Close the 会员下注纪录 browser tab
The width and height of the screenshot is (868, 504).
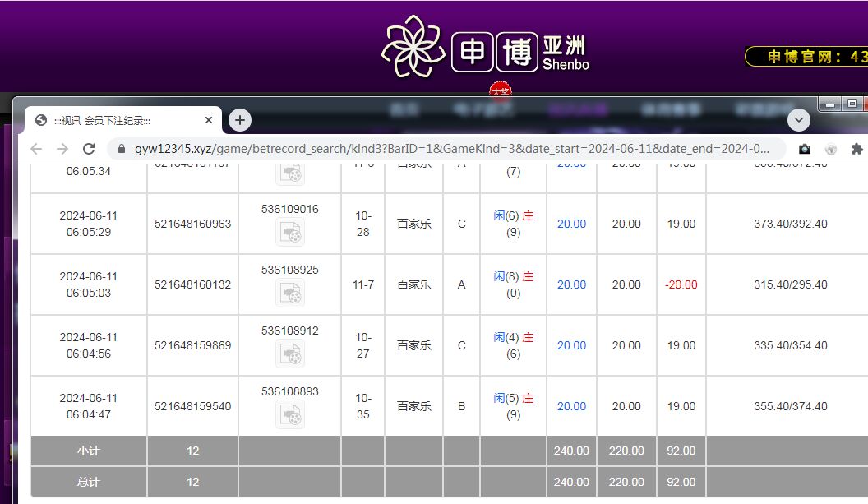coord(209,120)
